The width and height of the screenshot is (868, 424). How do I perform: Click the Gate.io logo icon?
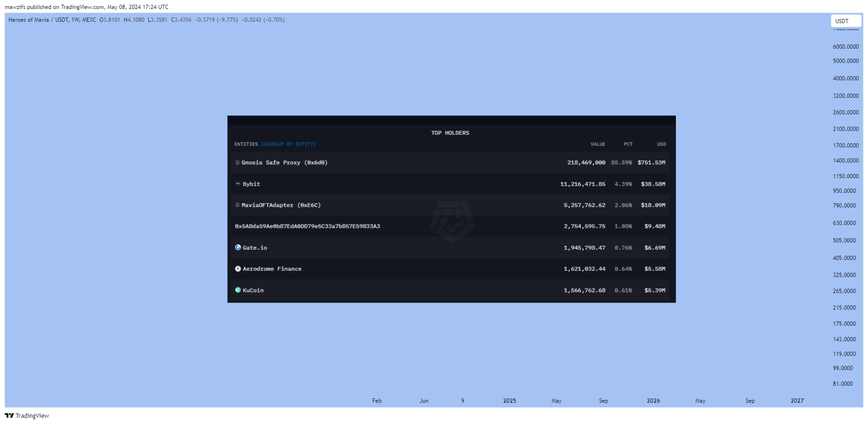click(x=238, y=248)
